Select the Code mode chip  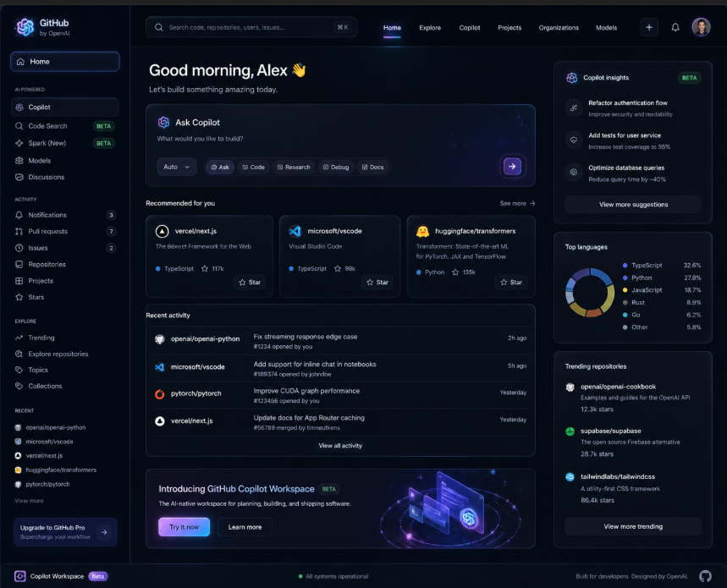tap(254, 168)
